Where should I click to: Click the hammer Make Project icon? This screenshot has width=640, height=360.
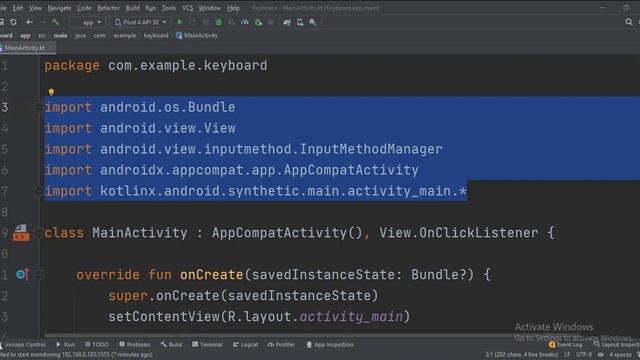[x=55, y=22]
